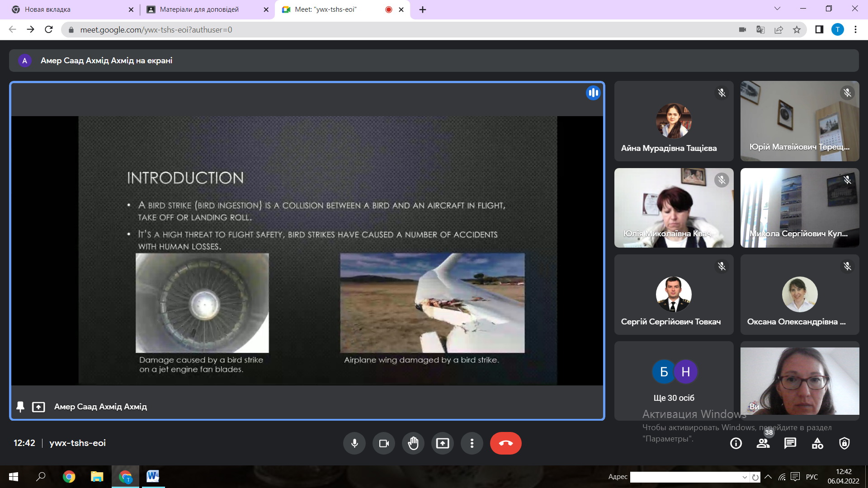This screenshot has width=868, height=488.
Task: Click the present screen button
Action: click(x=443, y=443)
